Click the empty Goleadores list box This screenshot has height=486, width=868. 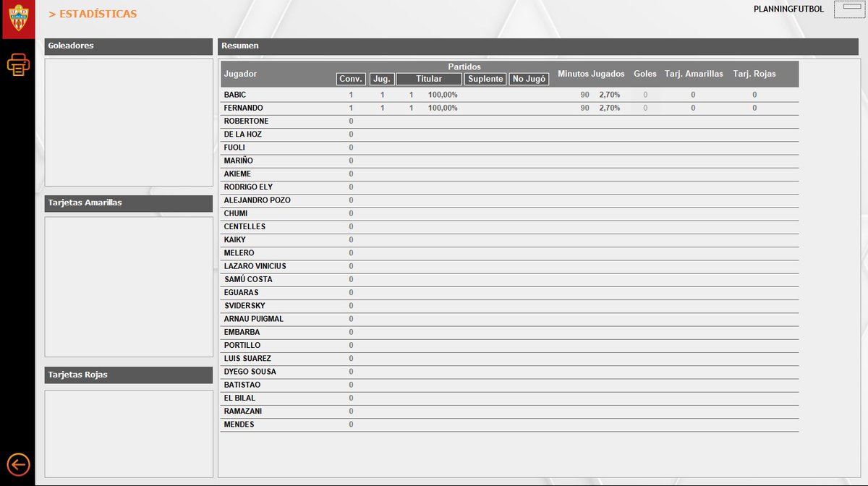pyautogui.click(x=129, y=122)
